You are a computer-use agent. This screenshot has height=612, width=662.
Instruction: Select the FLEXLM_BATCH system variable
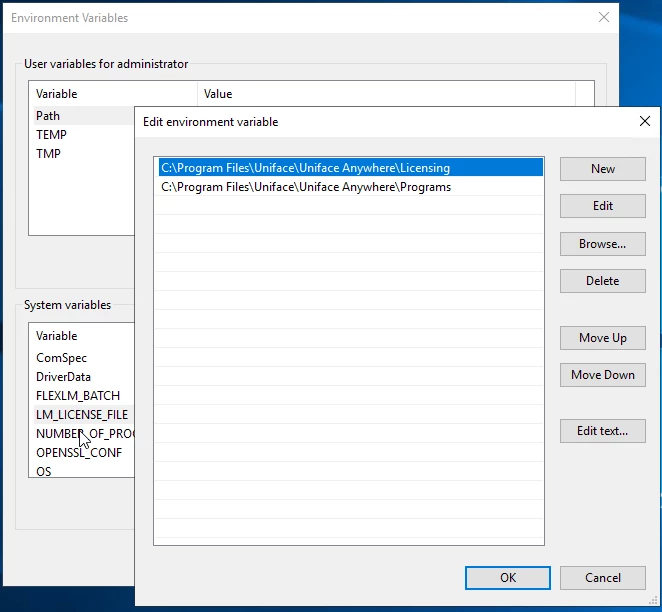point(84,396)
